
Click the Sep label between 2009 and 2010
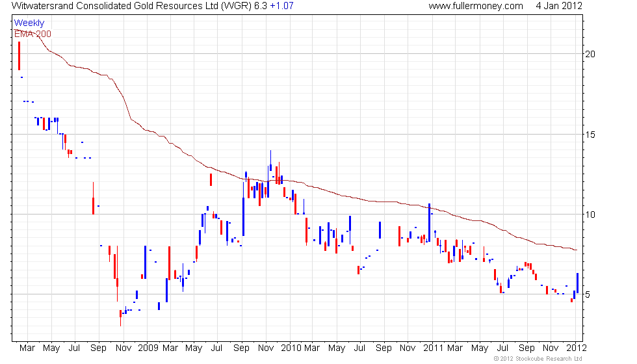[x=241, y=348]
